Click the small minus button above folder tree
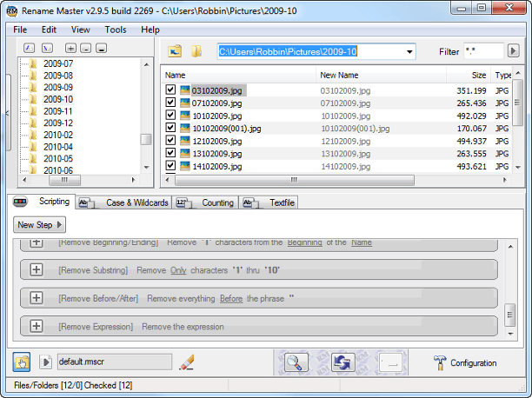Image resolution: width=532 pixels, height=398 pixels. tap(85, 48)
